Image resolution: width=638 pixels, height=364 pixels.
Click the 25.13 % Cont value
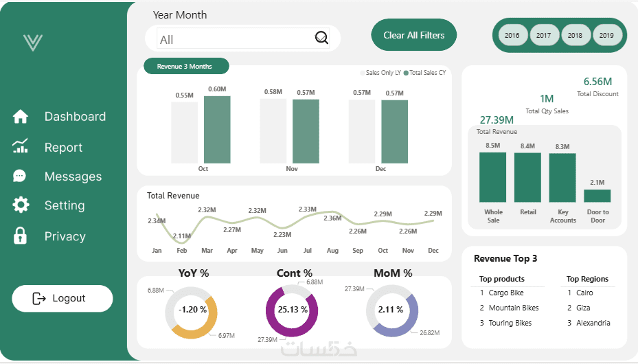[x=293, y=310]
